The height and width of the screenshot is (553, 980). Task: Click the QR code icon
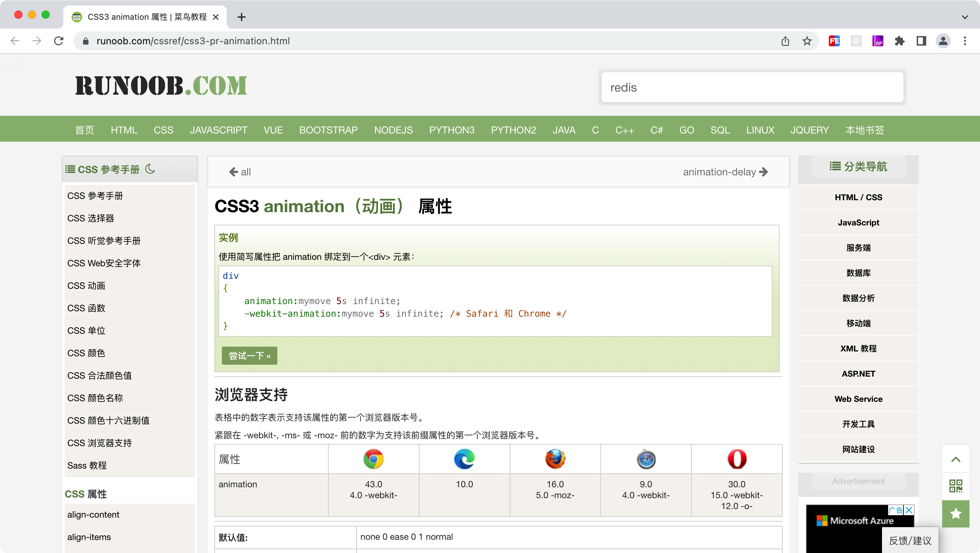955,486
